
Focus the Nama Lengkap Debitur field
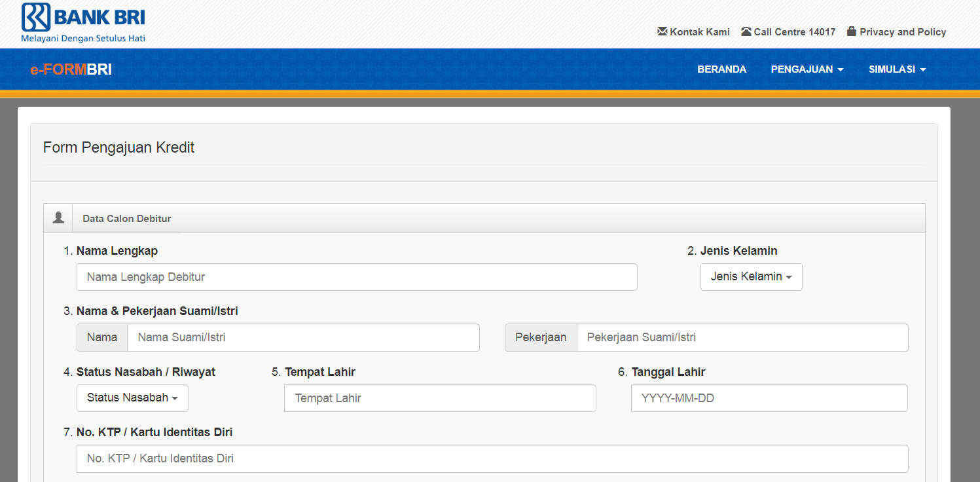(x=357, y=277)
